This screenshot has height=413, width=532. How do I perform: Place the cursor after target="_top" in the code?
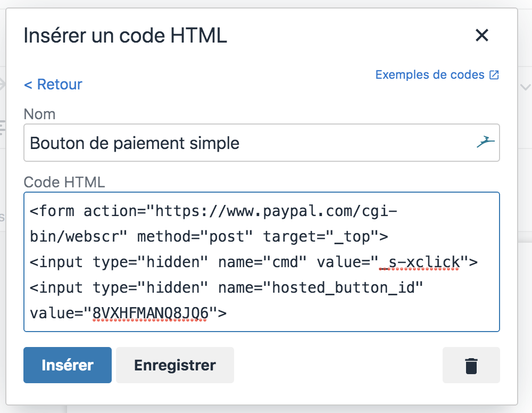click(x=379, y=237)
